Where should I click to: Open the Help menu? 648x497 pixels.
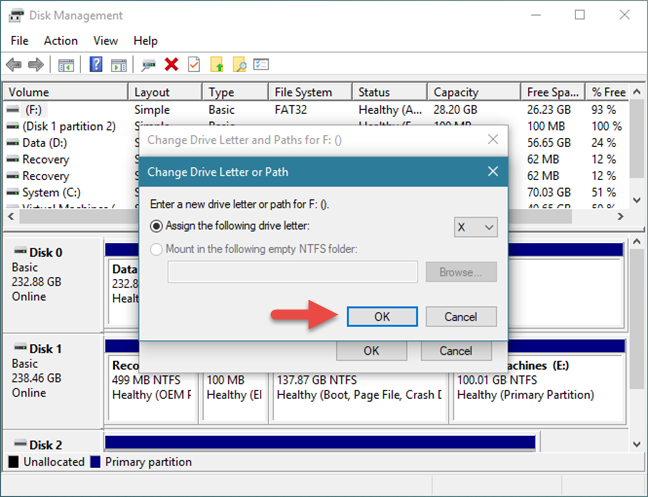point(145,41)
